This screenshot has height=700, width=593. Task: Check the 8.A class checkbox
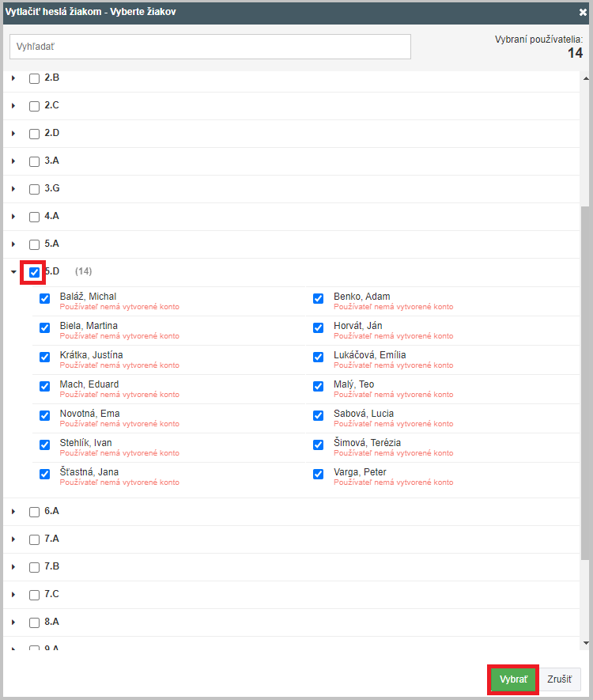34,622
